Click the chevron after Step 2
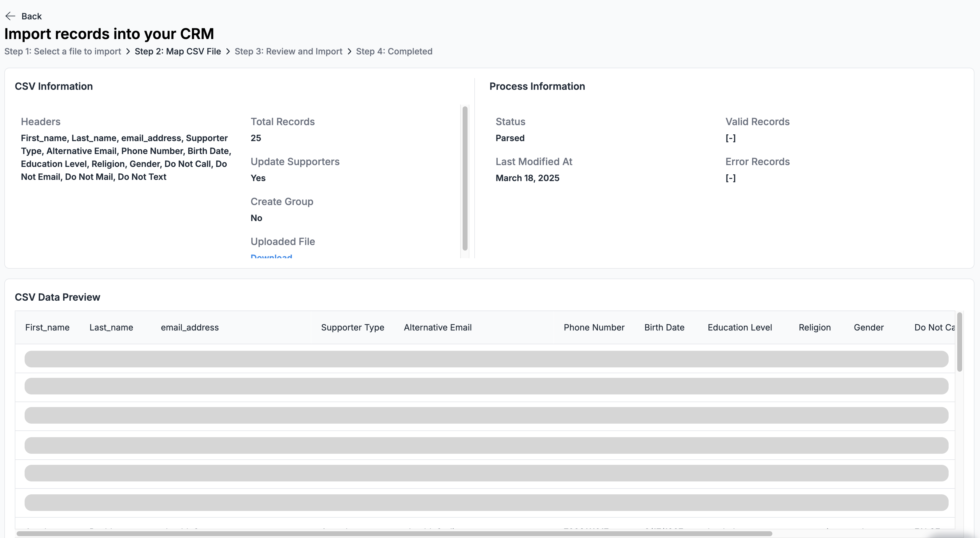 point(228,51)
